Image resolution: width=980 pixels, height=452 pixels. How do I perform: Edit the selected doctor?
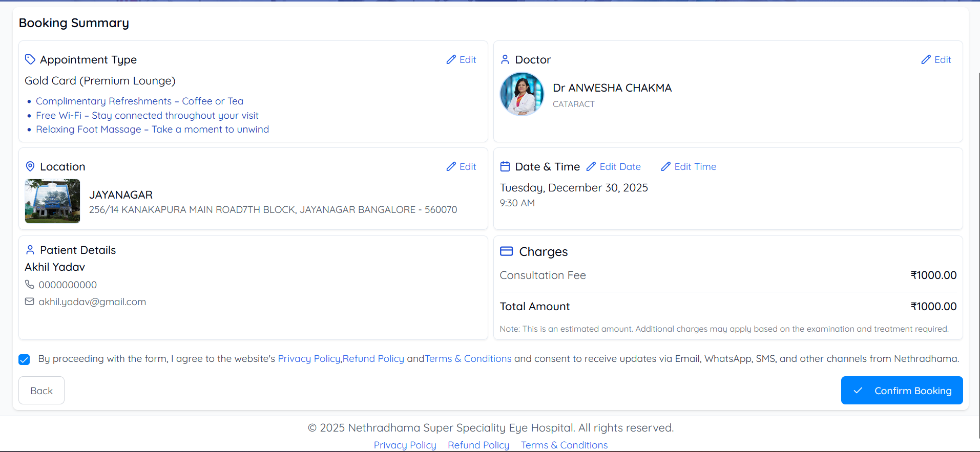pos(936,60)
